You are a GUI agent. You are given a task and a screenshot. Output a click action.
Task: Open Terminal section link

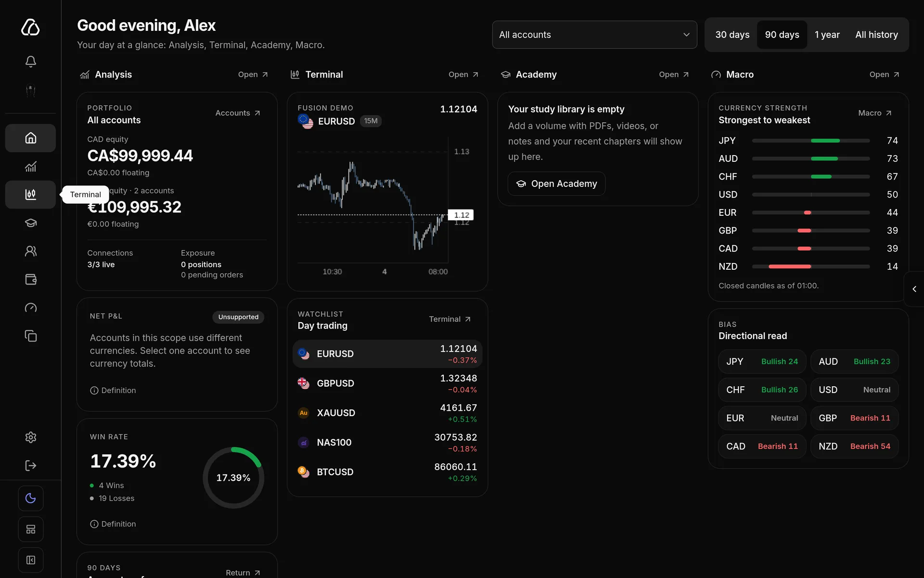(463, 75)
